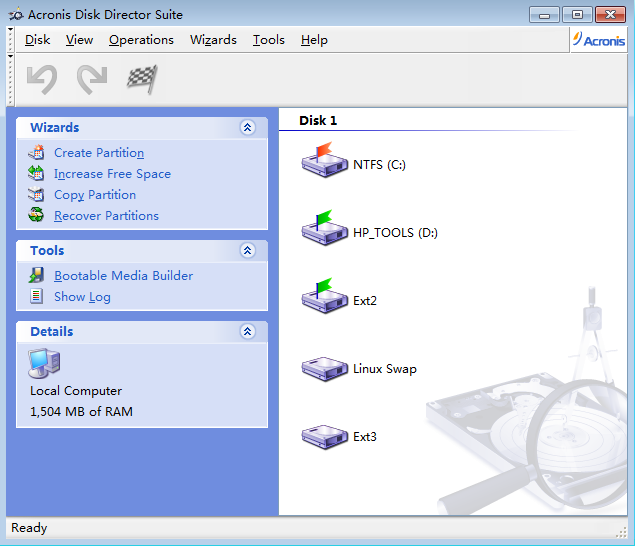The image size is (635, 546).
Task: Collapse the Tools panel
Action: point(247,250)
